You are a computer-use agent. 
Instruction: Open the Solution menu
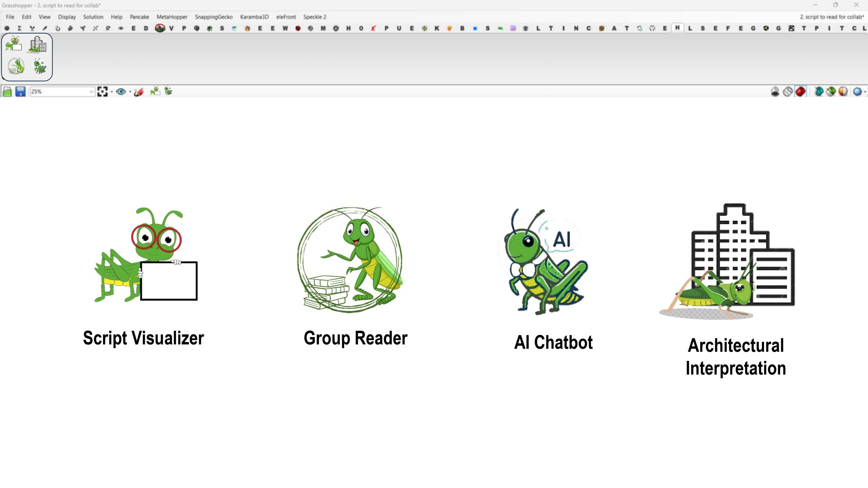click(x=93, y=17)
